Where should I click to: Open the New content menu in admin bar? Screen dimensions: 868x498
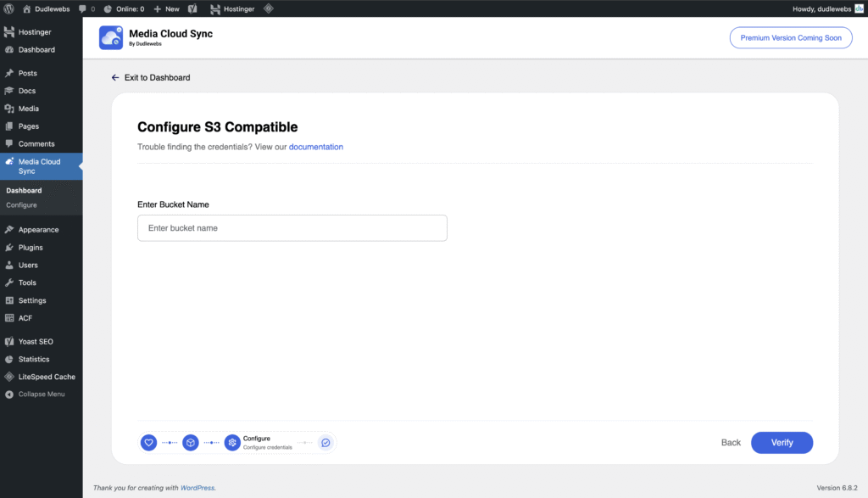[x=166, y=8]
